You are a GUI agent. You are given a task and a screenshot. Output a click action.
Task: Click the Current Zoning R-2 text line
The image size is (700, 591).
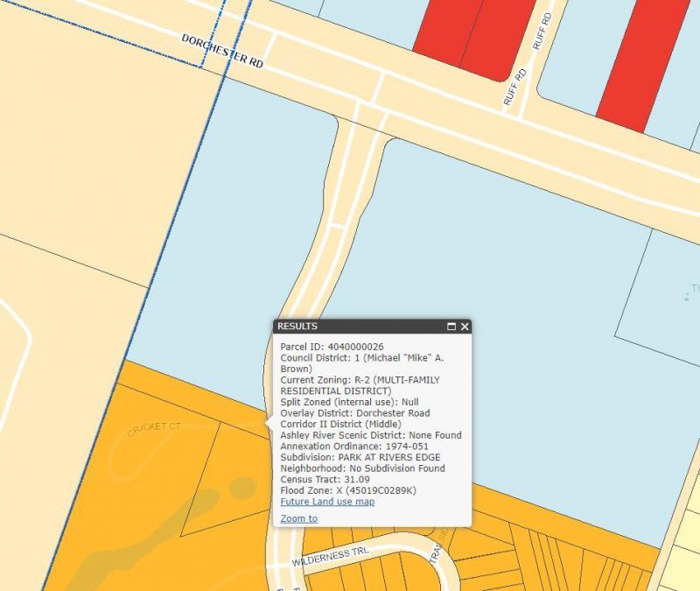[x=360, y=380]
